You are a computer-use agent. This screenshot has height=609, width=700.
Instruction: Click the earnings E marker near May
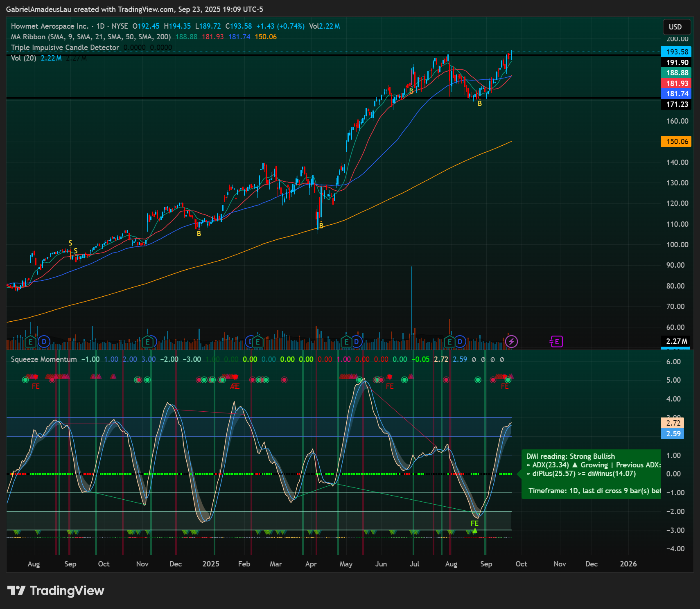[x=346, y=341]
